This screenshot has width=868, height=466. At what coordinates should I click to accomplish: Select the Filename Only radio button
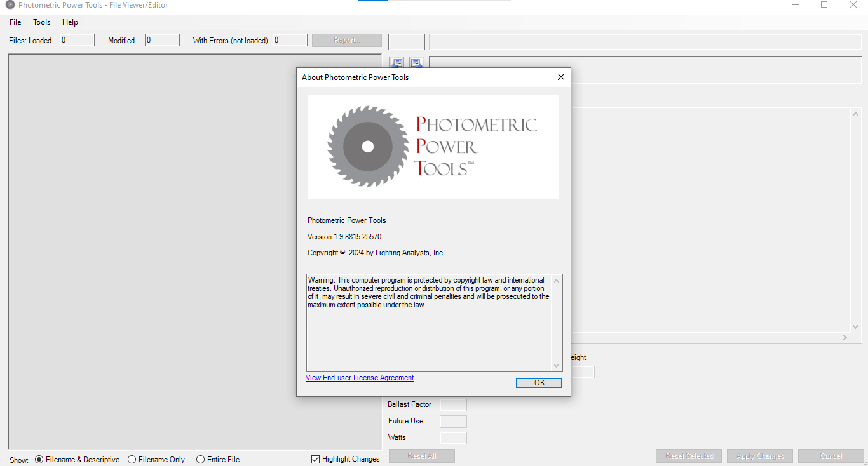(156, 459)
